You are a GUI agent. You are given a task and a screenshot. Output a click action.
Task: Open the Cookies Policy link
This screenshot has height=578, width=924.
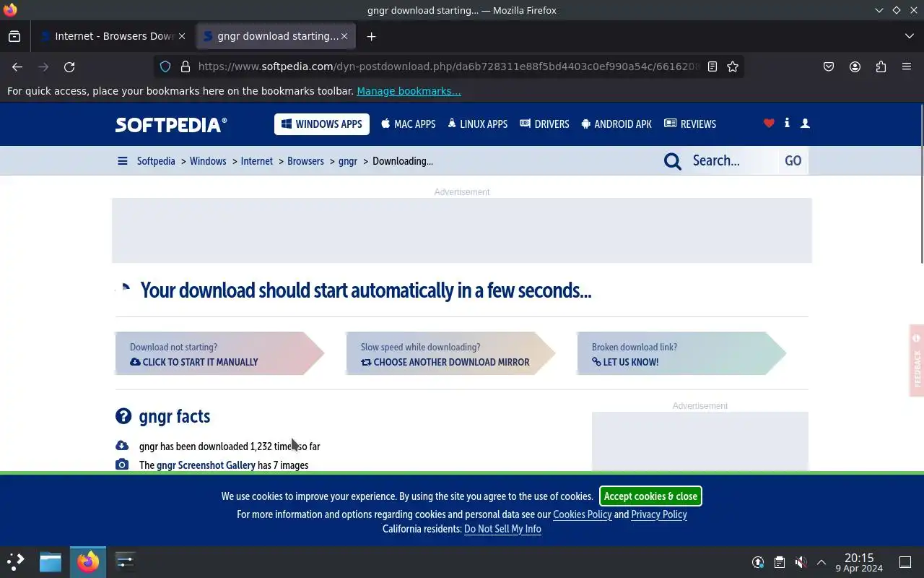click(x=582, y=514)
